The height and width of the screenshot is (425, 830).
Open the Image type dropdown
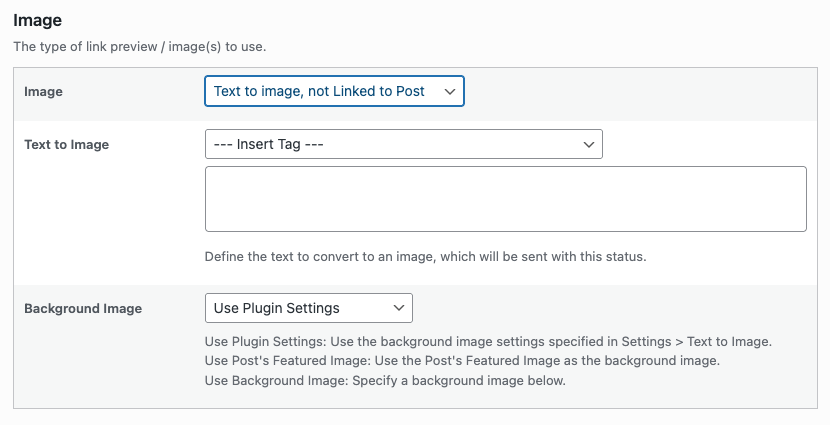point(334,91)
